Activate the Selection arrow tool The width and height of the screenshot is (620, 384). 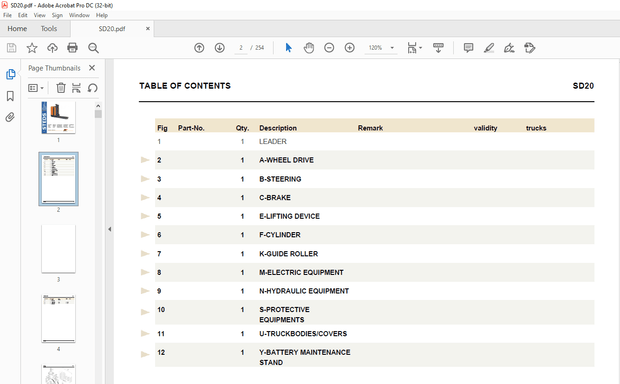coord(289,48)
